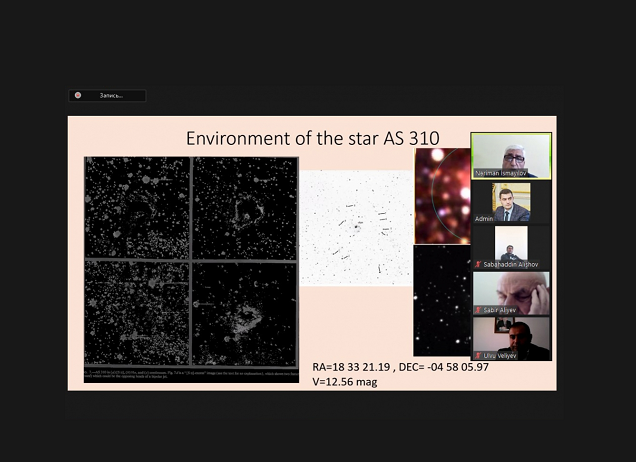
Task: Click the top-left panel of the four-panel star image
Action: coord(137,207)
